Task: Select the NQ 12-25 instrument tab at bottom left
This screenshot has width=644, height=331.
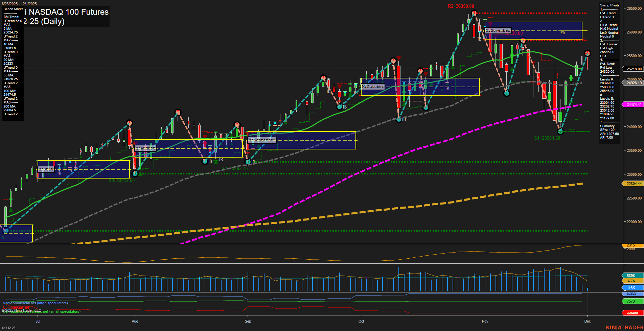Action: point(8,328)
